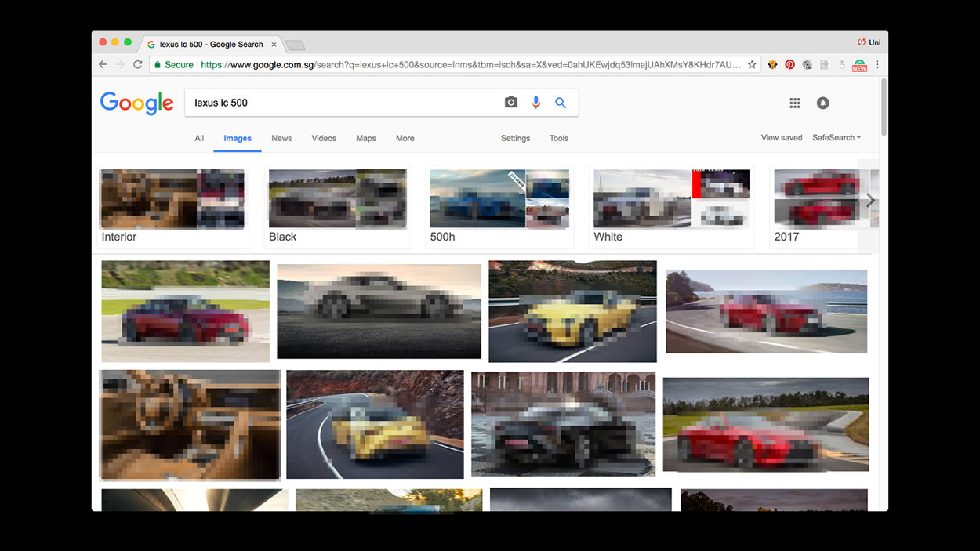Viewport: 980px width, 551px height.
Task: Click the page vertical scrollbar
Action: [884, 106]
